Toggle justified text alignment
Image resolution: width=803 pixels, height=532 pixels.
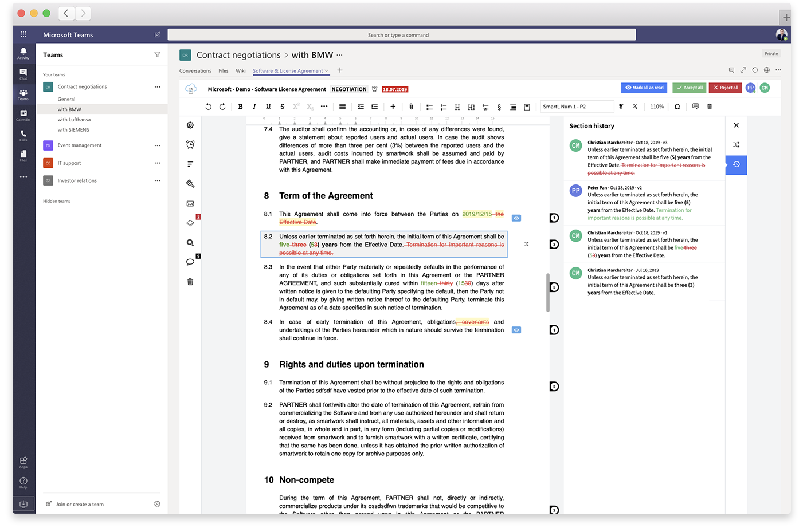click(342, 107)
